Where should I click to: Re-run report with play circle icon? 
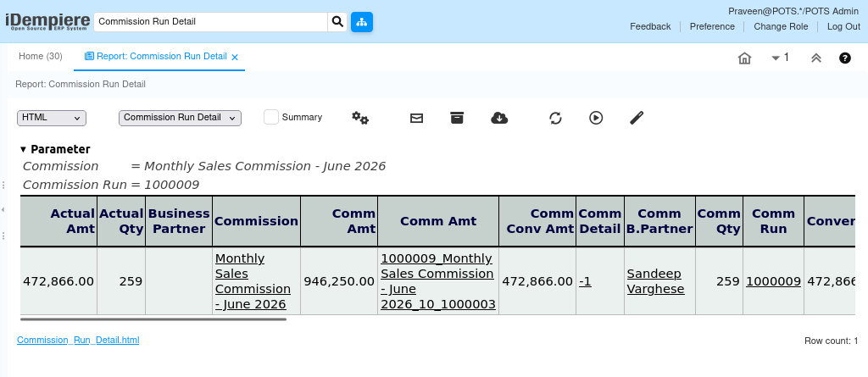click(x=596, y=118)
